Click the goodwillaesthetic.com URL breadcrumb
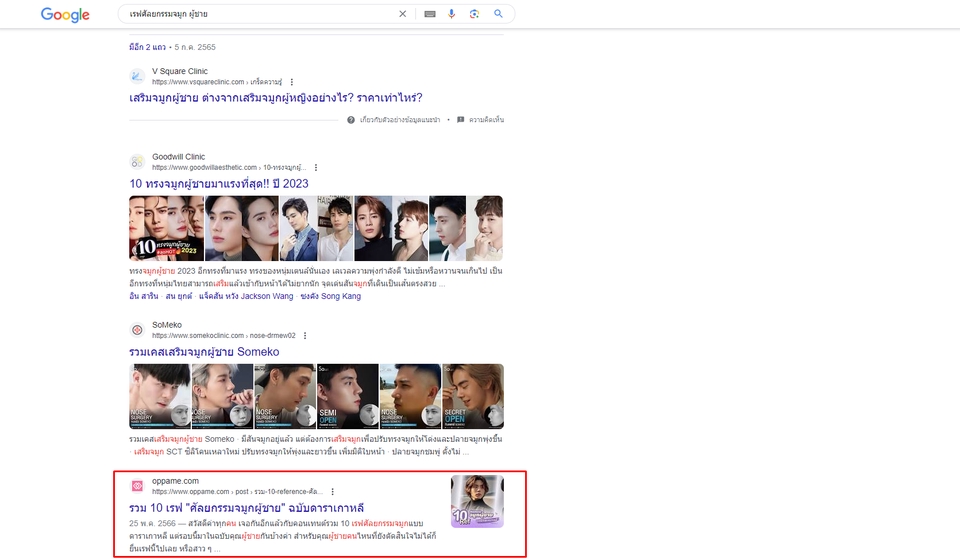The image size is (960, 560). 229,168
